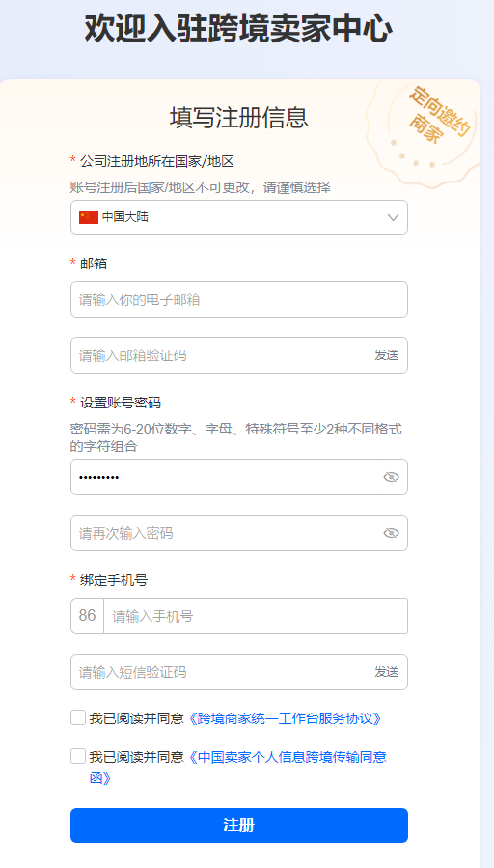Send email verification code via 发送
Image resolution: width=494 pixels, height=868 pixels.
(x=386, y=355)
